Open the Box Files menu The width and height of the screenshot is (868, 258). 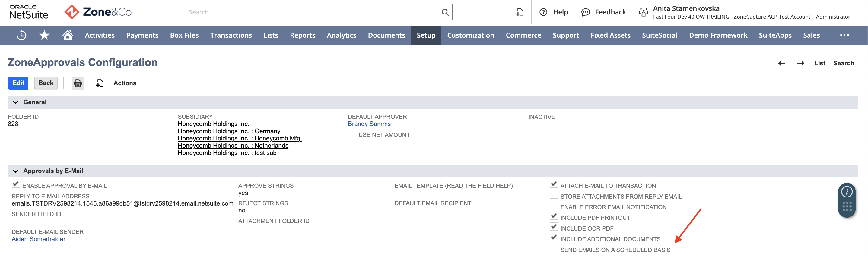184,35
